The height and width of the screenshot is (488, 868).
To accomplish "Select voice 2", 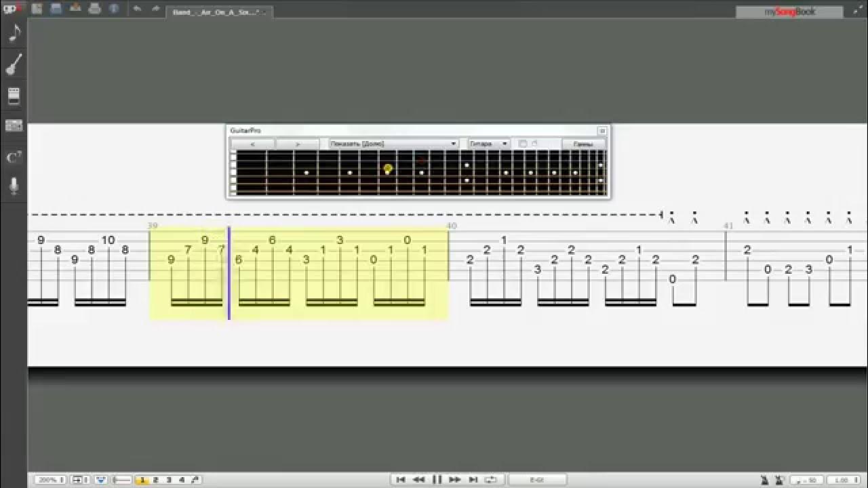I will click(155, 480).
